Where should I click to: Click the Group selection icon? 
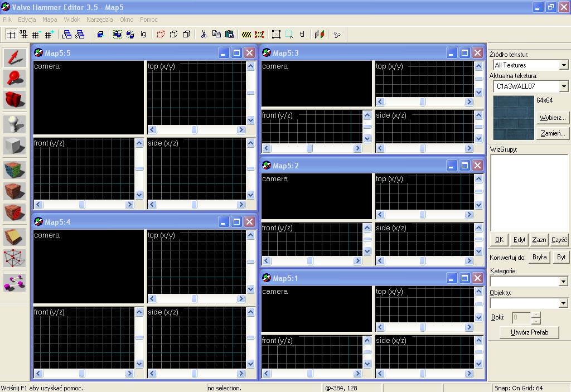(x=117, y=35)
